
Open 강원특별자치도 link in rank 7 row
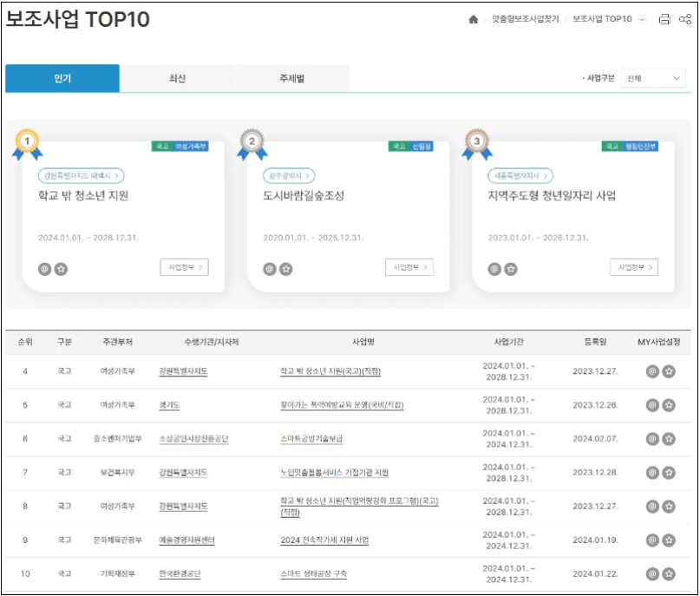coord(183,473)
